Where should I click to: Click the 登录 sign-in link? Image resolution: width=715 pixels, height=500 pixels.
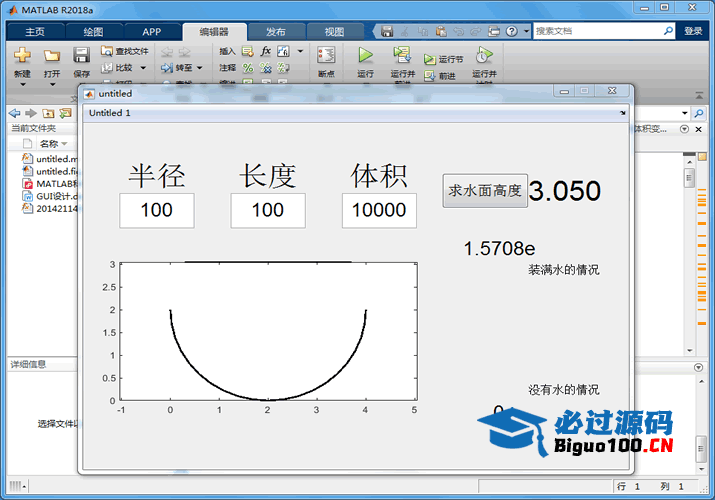click(x=693, y=31)
